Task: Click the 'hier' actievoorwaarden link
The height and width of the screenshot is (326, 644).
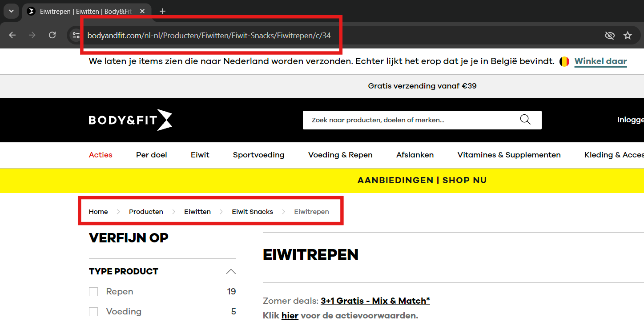Action: click(x=290, y=316)
